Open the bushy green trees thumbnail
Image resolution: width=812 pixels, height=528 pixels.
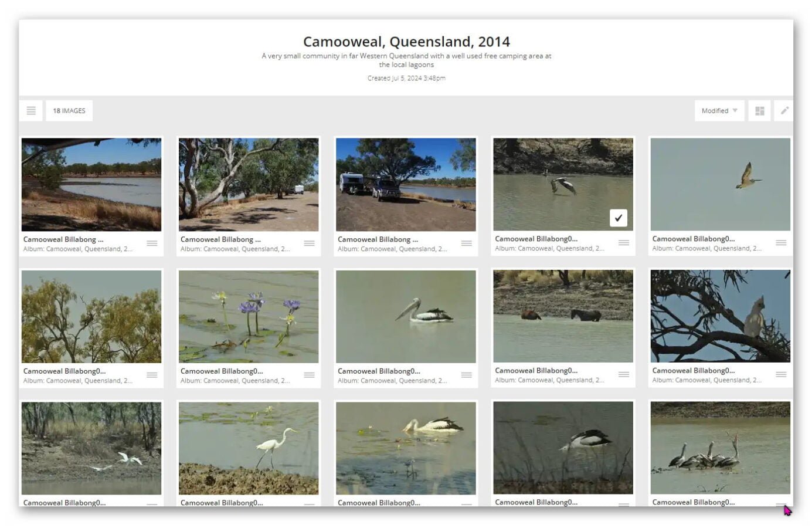91,316
